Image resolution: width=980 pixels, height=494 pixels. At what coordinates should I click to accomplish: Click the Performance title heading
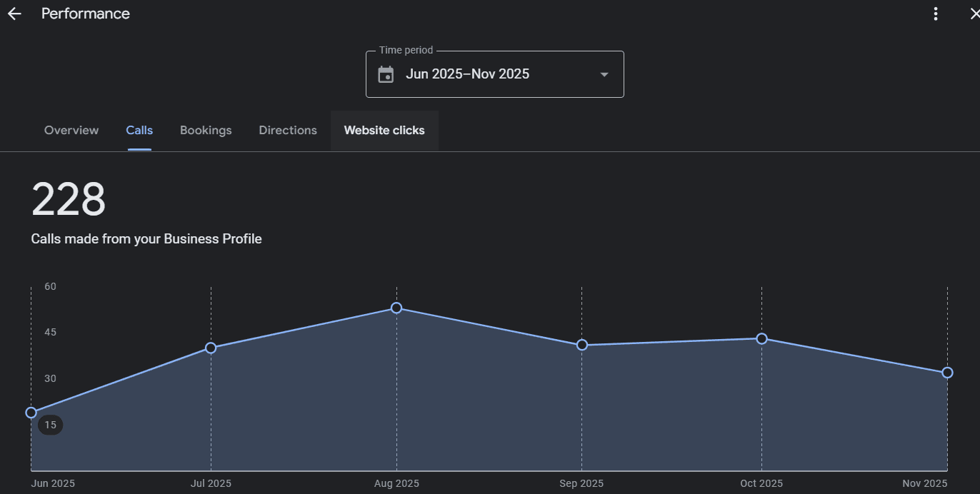pyautogui.click(x=86, y=14)
